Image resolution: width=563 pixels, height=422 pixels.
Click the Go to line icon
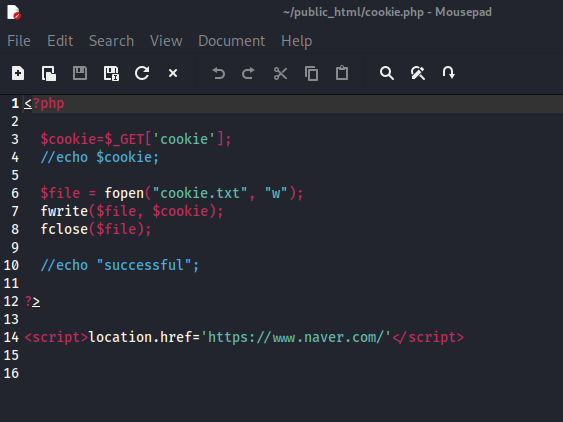coord(448,73)
